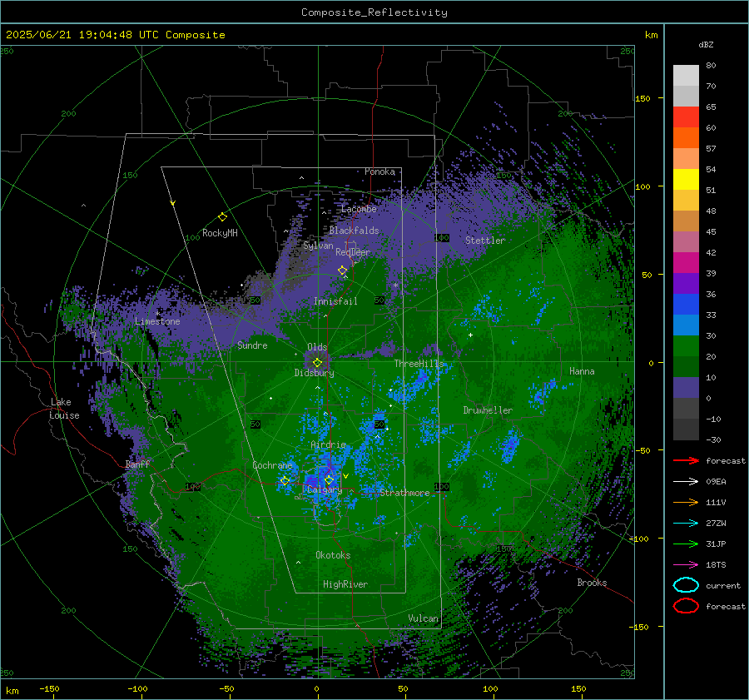Select the light gray swatch between 80 and 70 dBZ
The image size is (749, 700).
686,76
